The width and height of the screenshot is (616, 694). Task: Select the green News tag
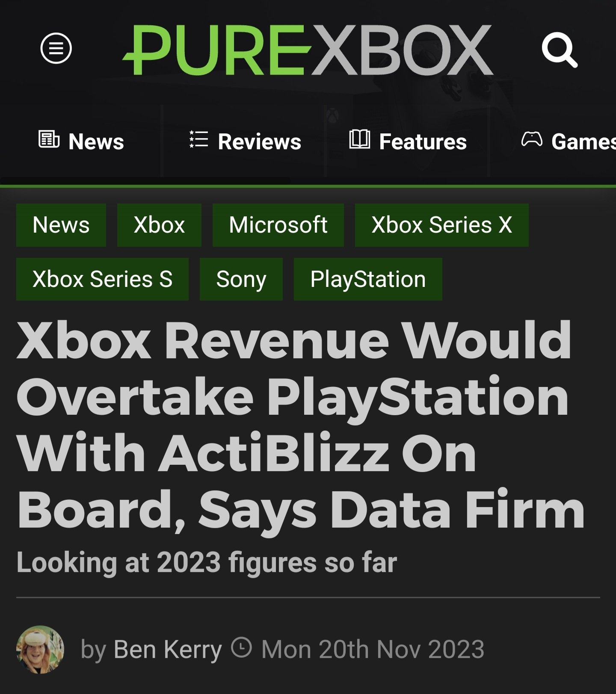click(x=61, y=225)
